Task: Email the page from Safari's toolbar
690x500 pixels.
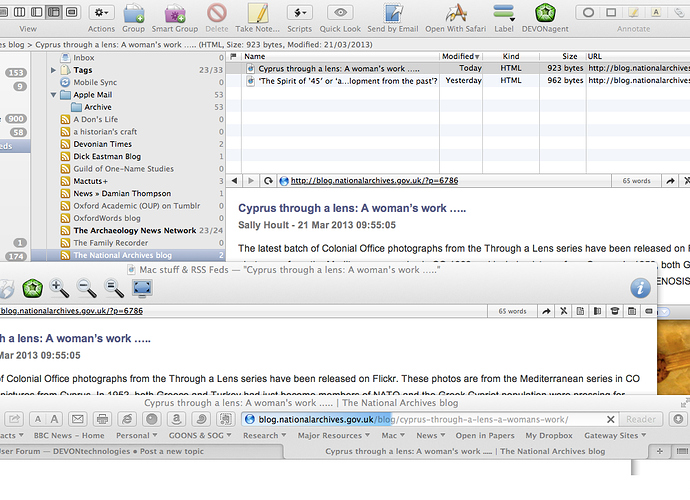Action: tap(77, 419)
